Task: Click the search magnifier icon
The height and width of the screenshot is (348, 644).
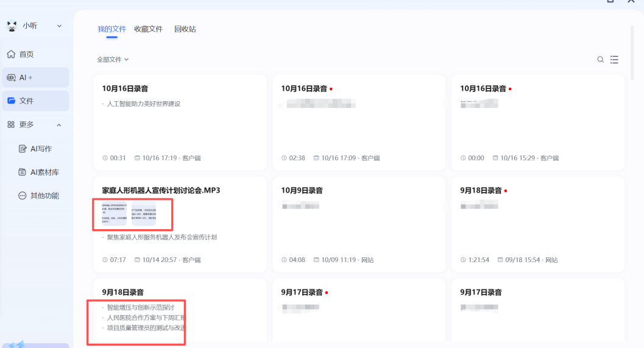Action: [x=600, y=60]
